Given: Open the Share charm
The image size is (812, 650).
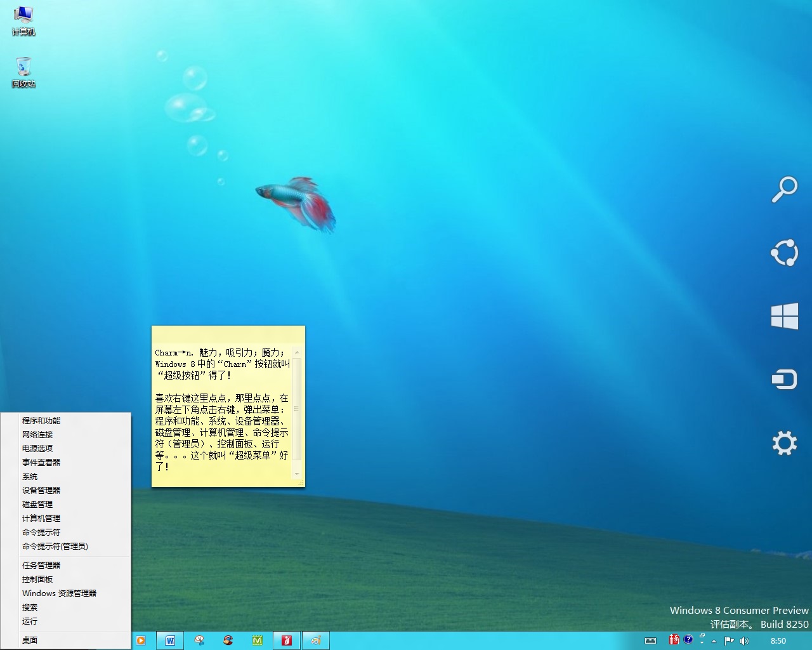Looking at the screenshot, I should click(x=784, y=253).
